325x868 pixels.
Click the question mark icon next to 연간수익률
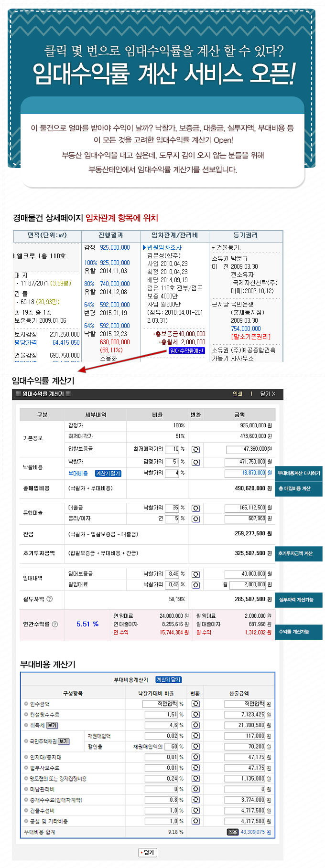55,624
